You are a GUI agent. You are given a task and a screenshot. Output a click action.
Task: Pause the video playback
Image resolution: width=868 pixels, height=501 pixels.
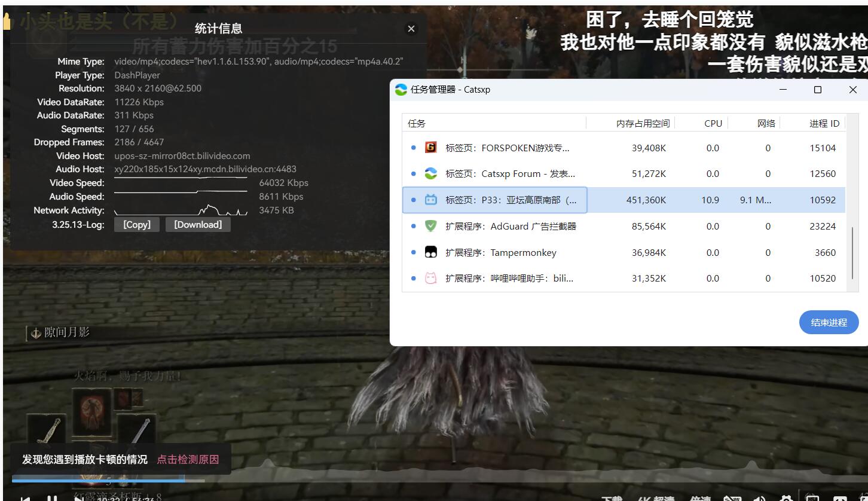(x=53, y=498)
